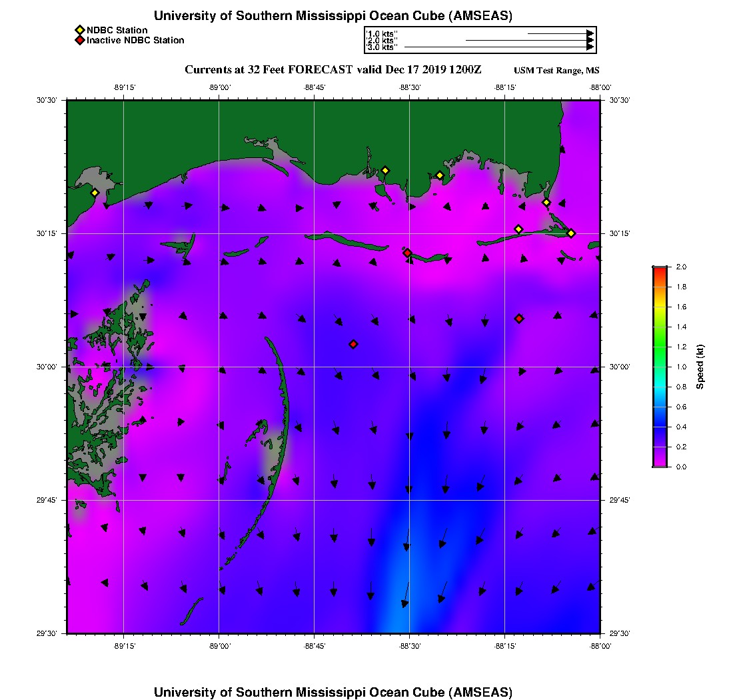Select the southernmost red inactive station marker
This screenshot has height=700, width=733.
pyautogui.click(x=353, y=344)
